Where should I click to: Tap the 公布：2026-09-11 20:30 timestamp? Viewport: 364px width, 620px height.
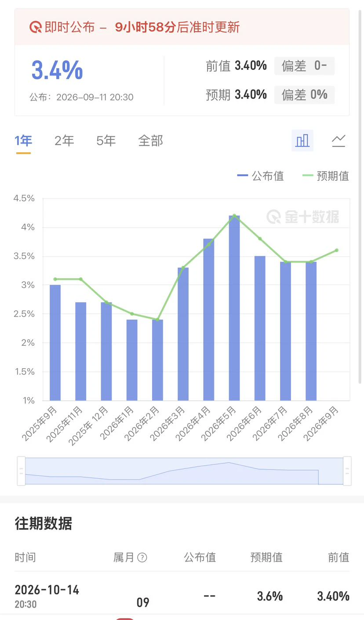pos(81,97)
